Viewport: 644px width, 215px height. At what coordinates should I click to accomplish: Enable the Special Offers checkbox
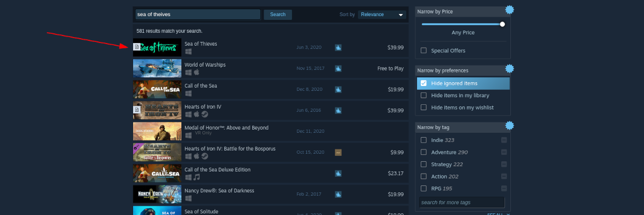click(x=424, y=51)
